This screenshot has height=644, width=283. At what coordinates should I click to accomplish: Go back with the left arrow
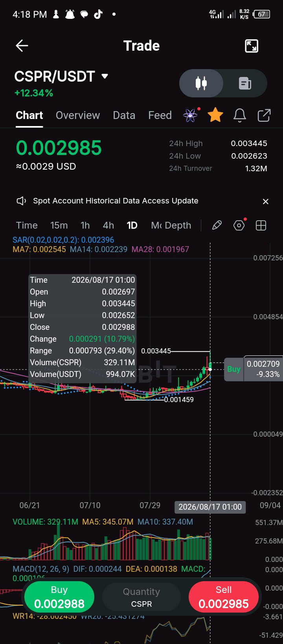tap(22, 46)
